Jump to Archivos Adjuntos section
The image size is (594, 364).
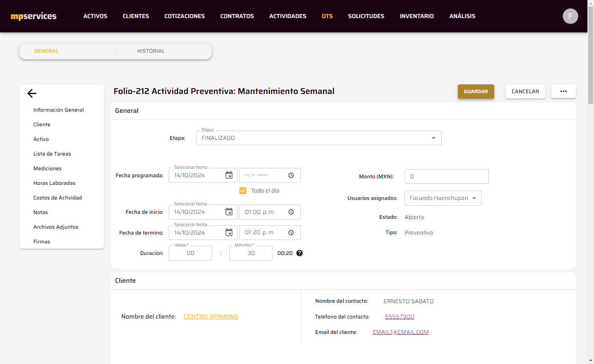point(56,227)
